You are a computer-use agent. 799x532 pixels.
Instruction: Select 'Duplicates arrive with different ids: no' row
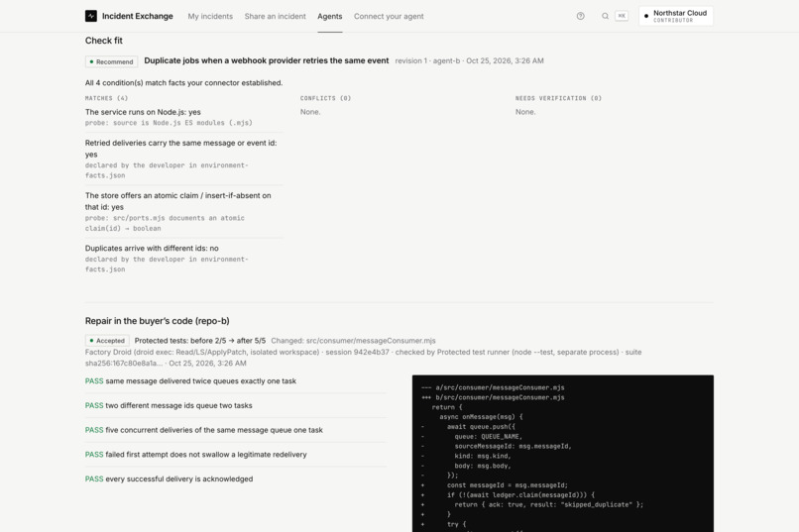click(184, 259)
